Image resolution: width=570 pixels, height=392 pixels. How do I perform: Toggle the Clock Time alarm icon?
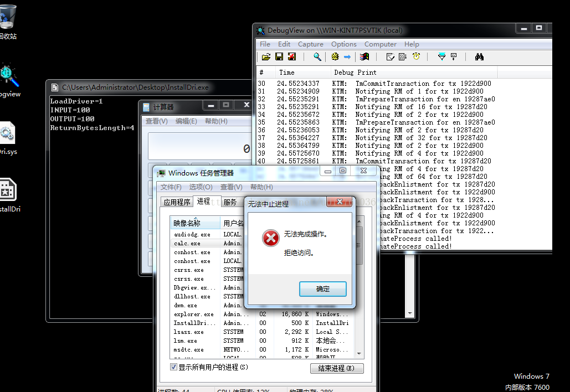[x=416, y=56]
